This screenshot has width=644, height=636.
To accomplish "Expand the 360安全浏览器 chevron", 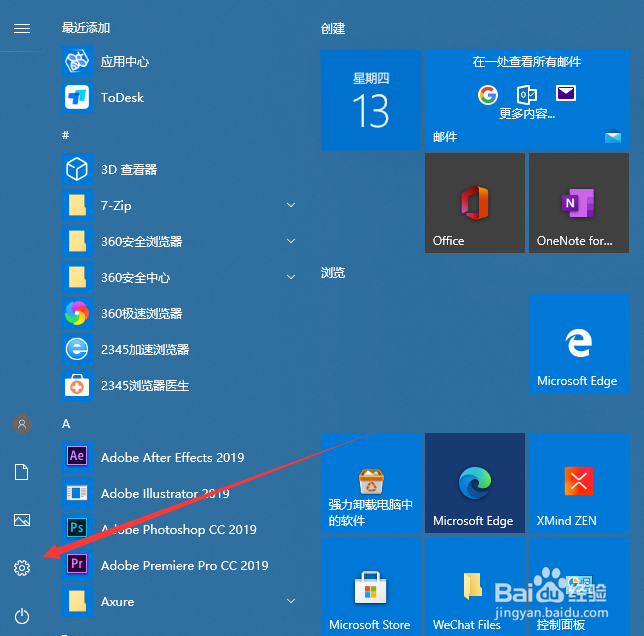I will tap(291, 241).
